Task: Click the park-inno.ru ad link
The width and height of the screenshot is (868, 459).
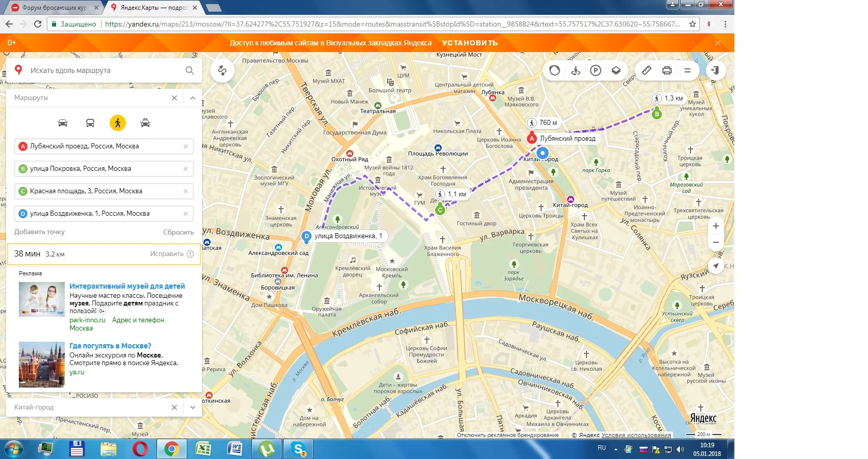Action: click(87, 320)
